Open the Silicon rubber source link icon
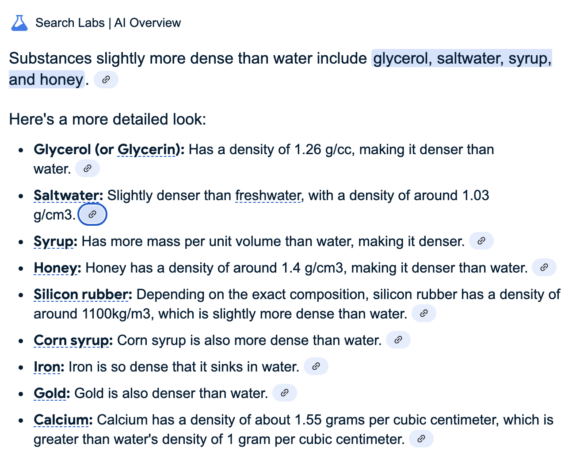580x455 pixels. click(424, 314)
